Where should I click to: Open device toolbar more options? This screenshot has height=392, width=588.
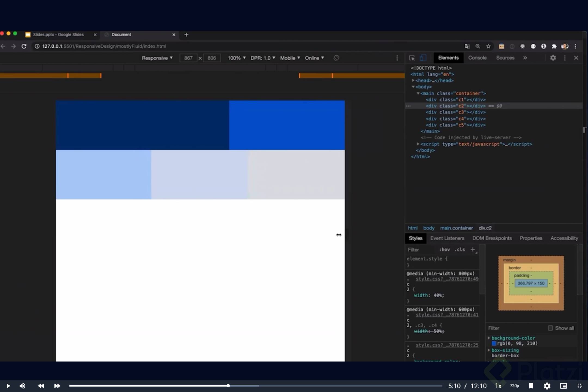(x=397, y=58)
